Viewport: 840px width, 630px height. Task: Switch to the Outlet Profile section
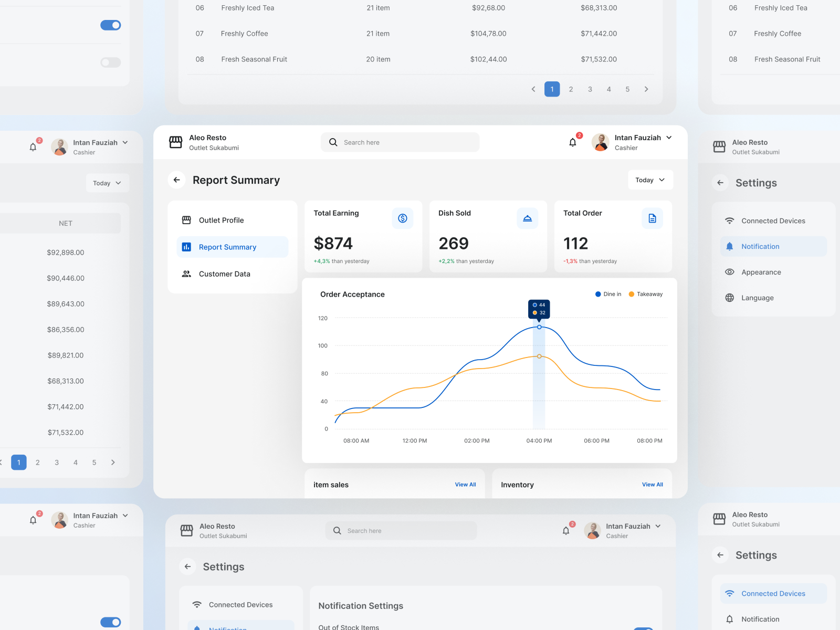coord(221,220)
